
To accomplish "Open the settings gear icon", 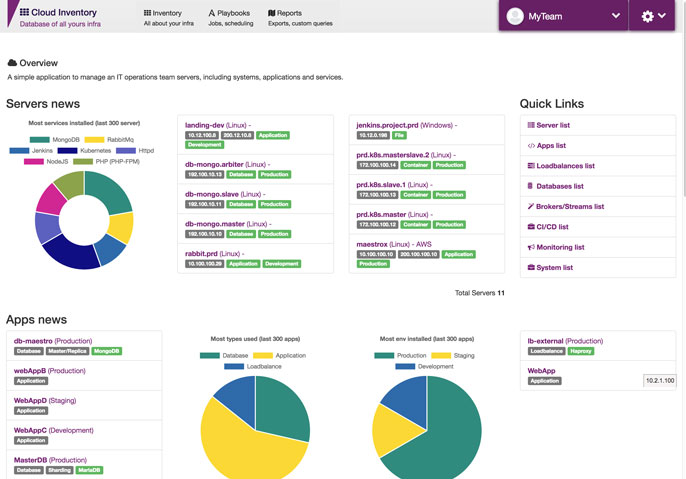I will pyautogui.click(x=648, y=16).
